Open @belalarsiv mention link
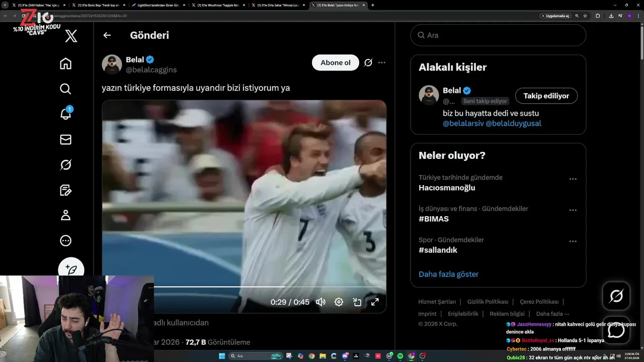644x362 pixels. 463,123
